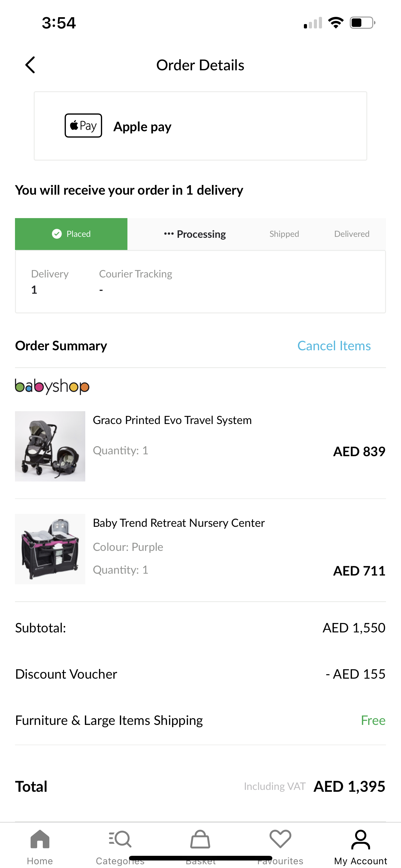Open the Home tab icon

click(40, 839)
